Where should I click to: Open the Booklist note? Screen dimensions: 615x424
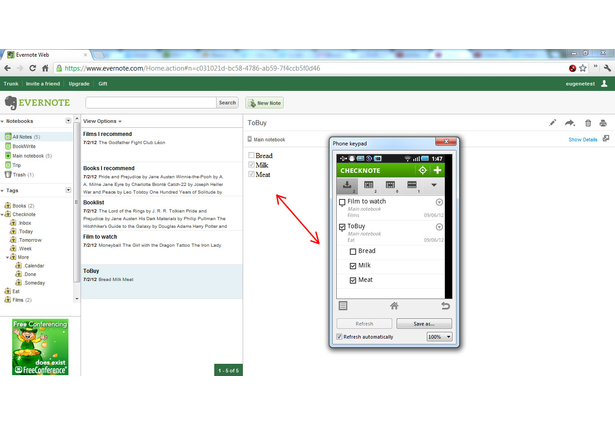(162, 214)
